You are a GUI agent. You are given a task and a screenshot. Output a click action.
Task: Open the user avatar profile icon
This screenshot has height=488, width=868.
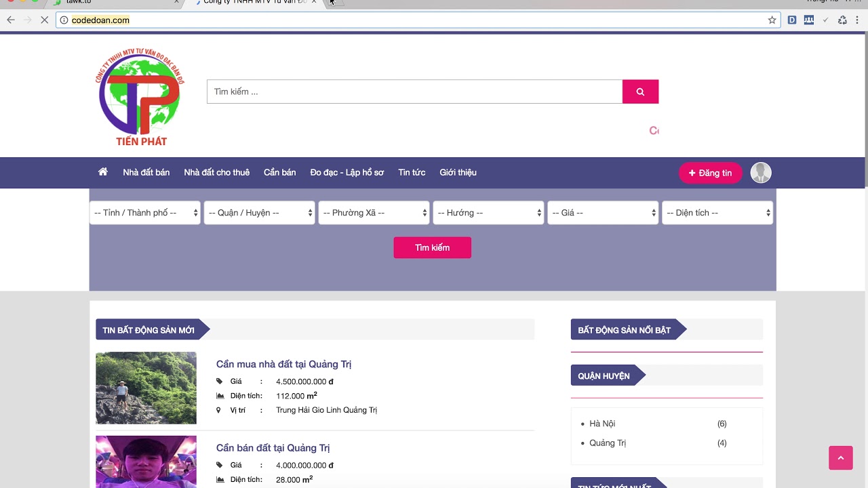pyautogui.click(x=761, y=173)
